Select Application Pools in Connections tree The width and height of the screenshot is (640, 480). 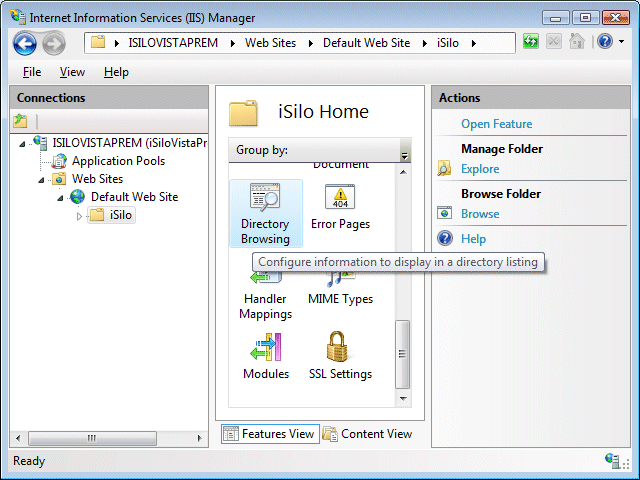[118, 161]
